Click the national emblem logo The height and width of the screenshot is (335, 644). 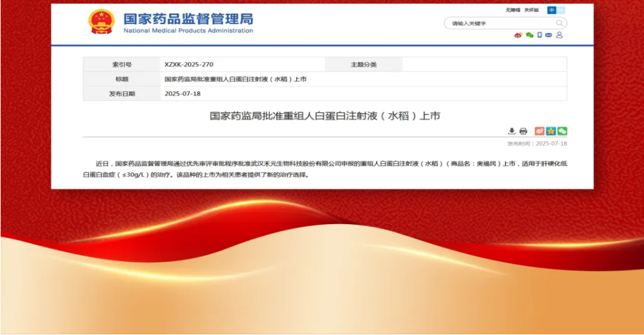pos(101,22)
